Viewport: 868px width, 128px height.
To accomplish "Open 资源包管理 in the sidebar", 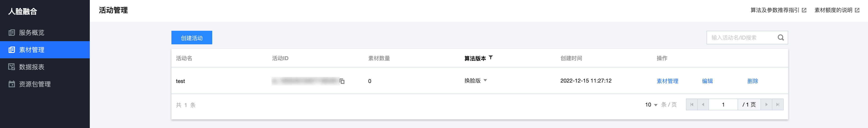I will point(35,84).
